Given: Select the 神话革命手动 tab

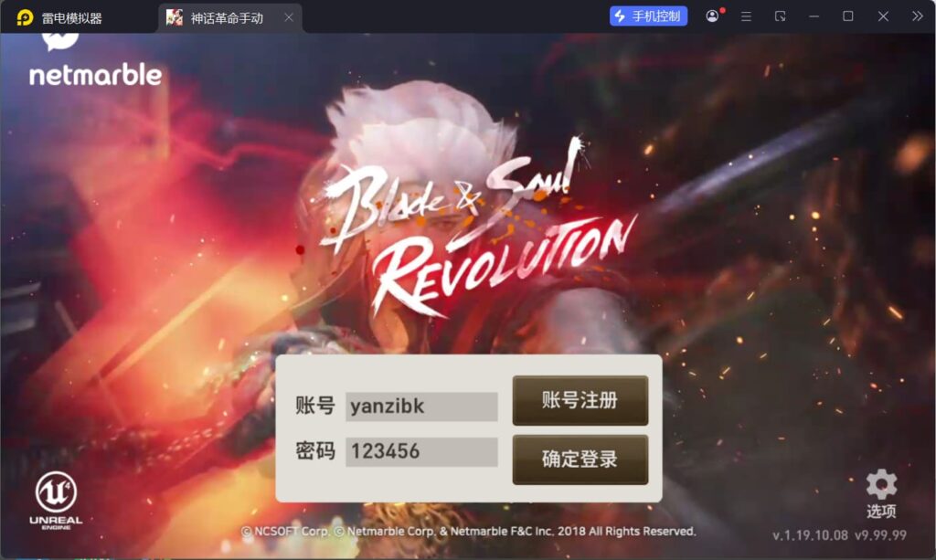Looking at the screenshot, I should (227, 18).
